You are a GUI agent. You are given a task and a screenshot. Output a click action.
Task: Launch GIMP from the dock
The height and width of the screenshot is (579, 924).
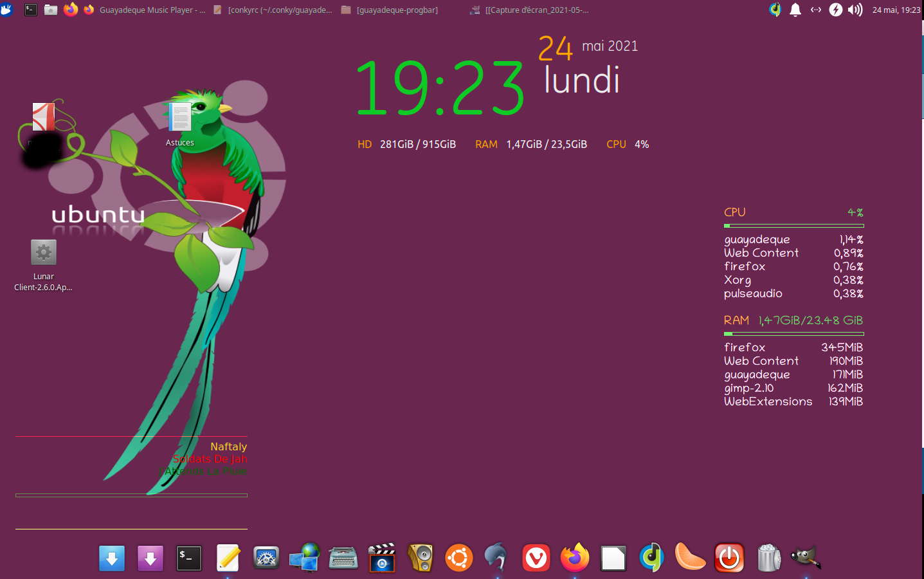point(806,557)
